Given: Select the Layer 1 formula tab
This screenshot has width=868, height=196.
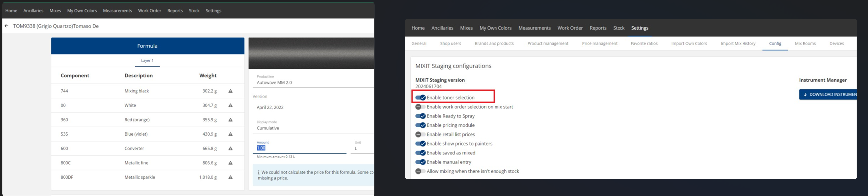Looking at the screenshot, I should [x=147, y=61].
